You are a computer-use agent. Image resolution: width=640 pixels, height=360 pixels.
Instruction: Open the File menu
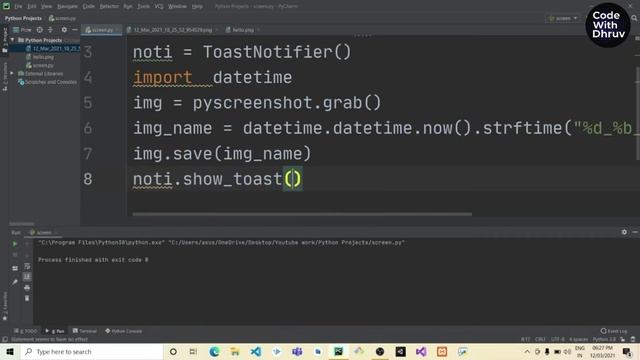18,7
